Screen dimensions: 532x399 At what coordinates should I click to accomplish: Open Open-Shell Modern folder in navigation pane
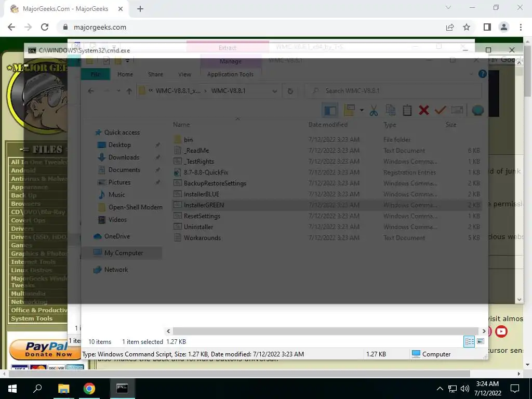135,207
